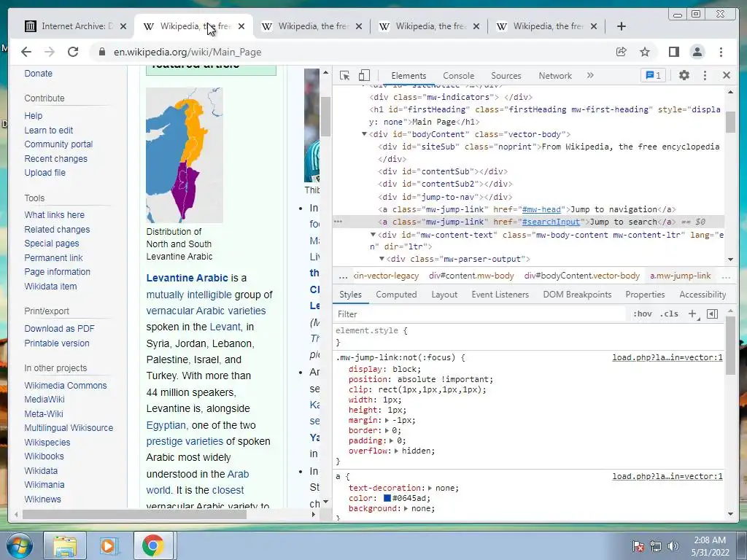Open the Console tab in DevTools
The height and width of the screenshot is (560, 747).
[x=458, y=75]
